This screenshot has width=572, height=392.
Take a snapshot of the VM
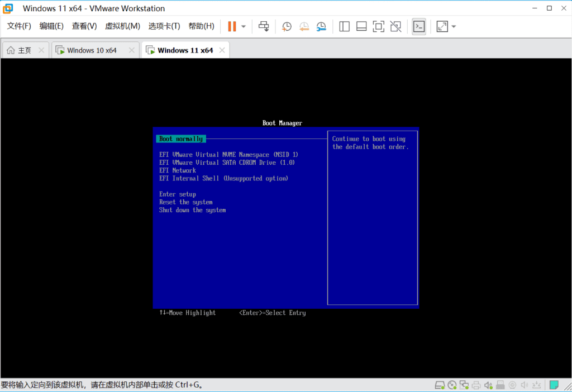click(x=287, y=26)
